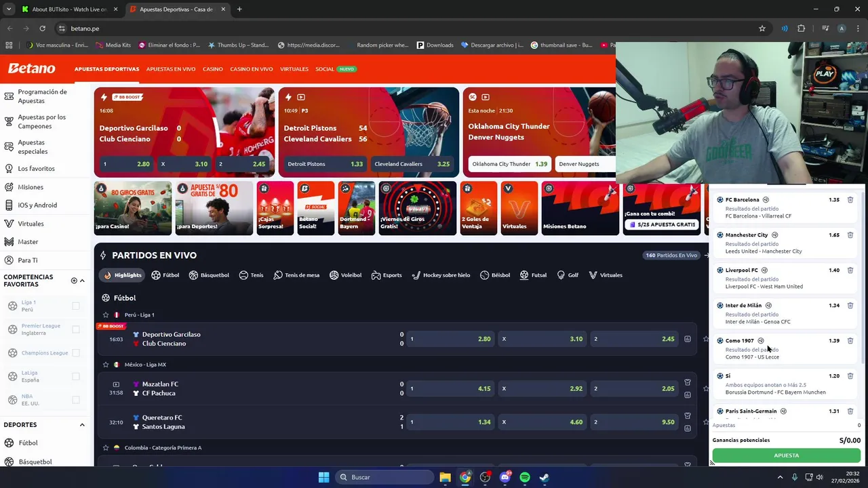Pick Santos Laguna win at 9.50
This screenshot has height=488, width=868.
tap(635, 422)
